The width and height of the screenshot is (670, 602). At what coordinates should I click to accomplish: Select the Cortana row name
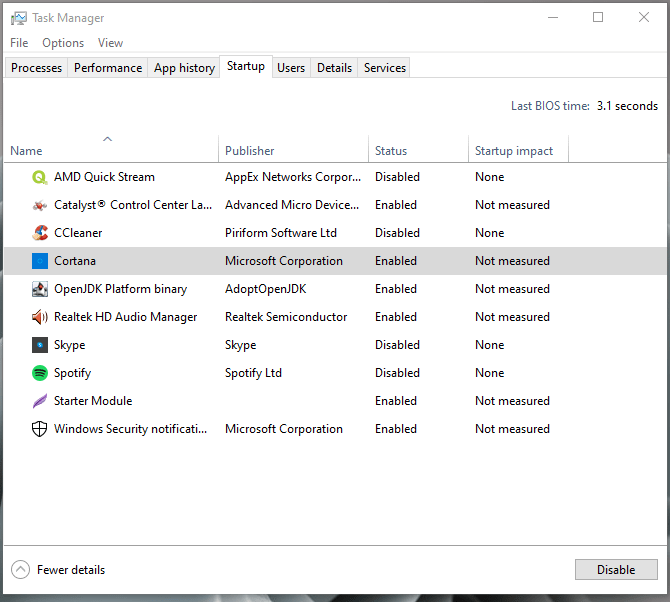point(75,261)
